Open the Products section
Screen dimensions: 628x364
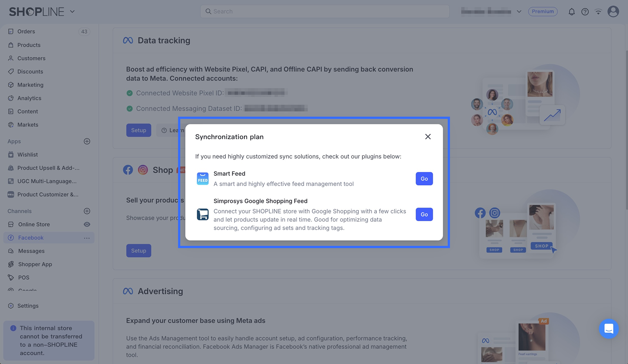29,45
